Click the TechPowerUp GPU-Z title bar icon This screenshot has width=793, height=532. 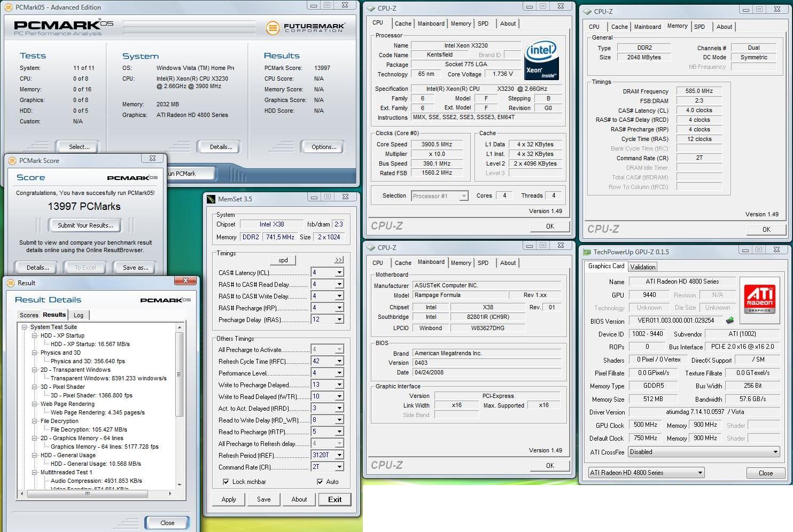[x=587, y=252]
